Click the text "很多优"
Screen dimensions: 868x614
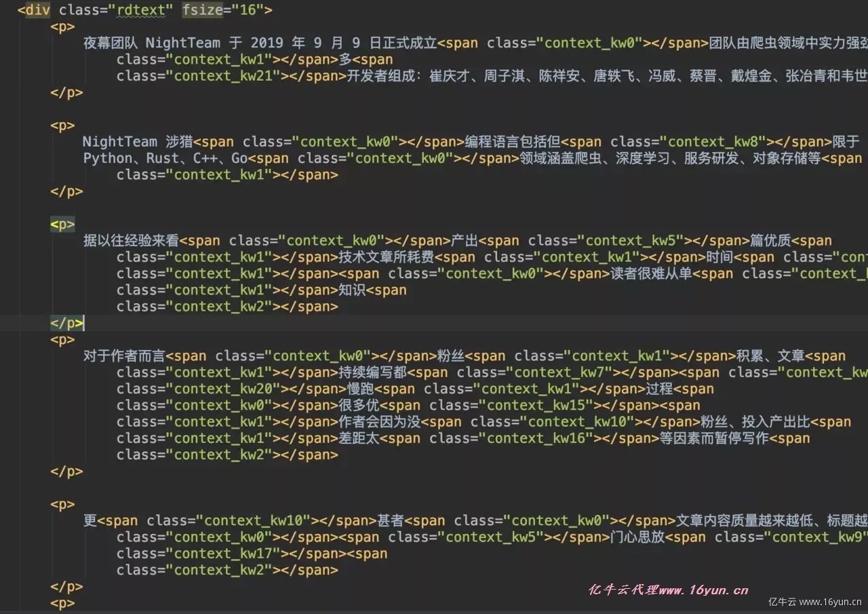pyautogui.click(x=359, y=406)
